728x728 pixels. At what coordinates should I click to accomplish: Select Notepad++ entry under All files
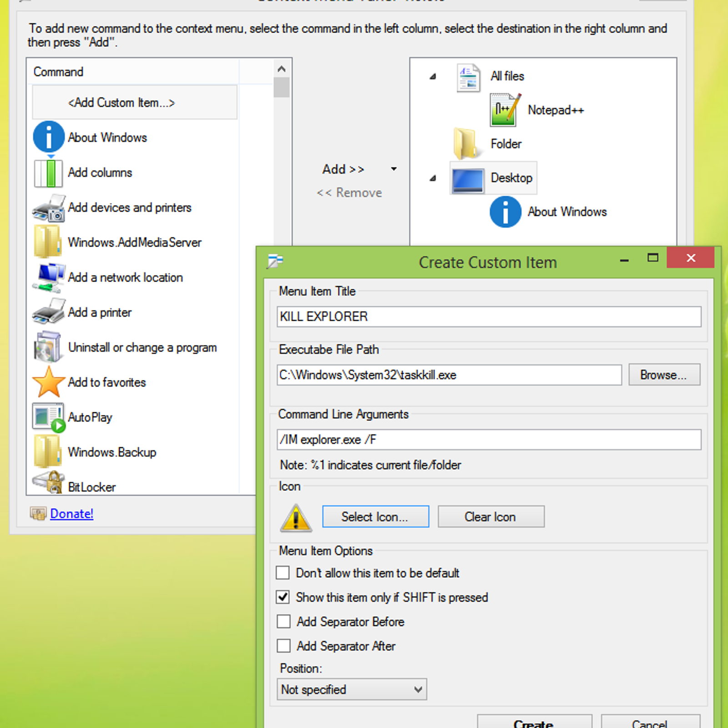tap(556, 110)
